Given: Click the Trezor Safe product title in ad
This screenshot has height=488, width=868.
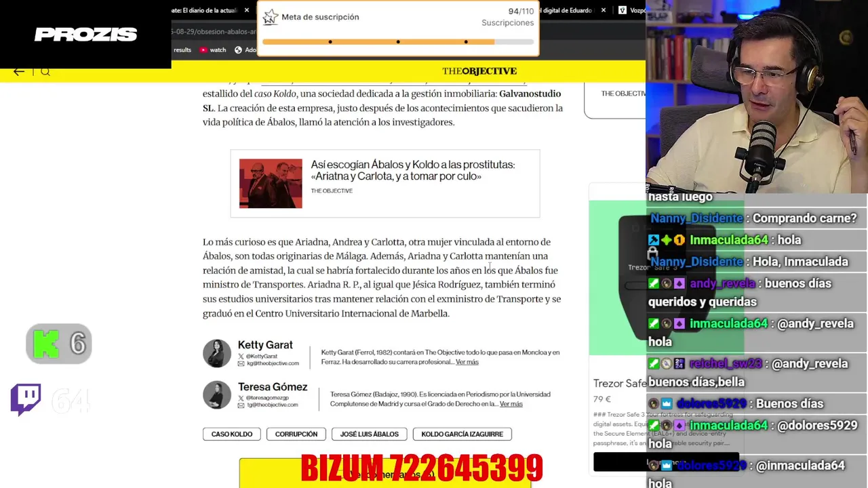Looking at the screenshot, I should (620, 384).
